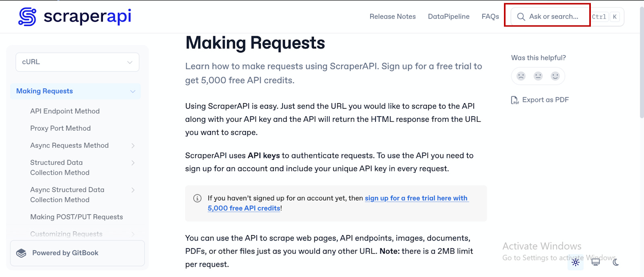Rate page with neutral face
This screenshot has height=277, width=644.
point(538,76)
